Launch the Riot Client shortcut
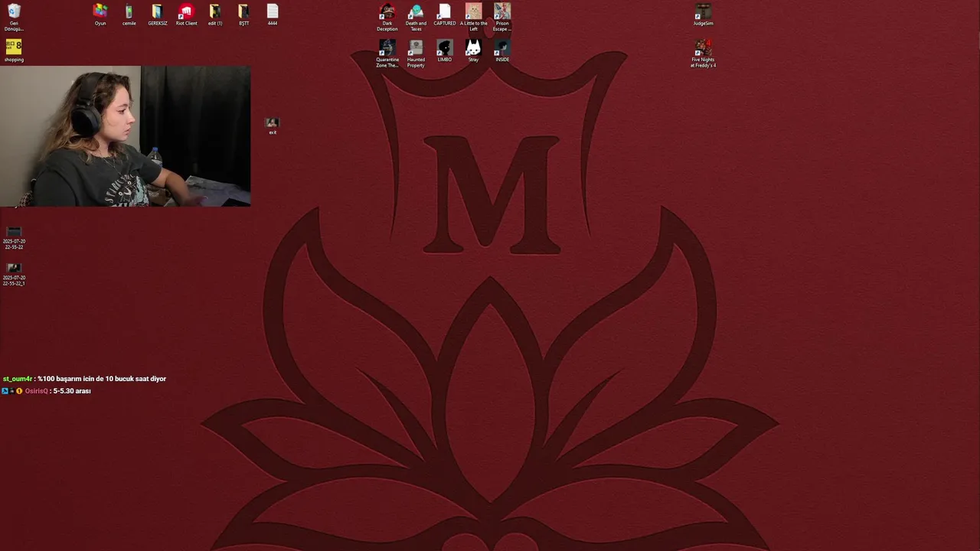 tap(186, 15)
